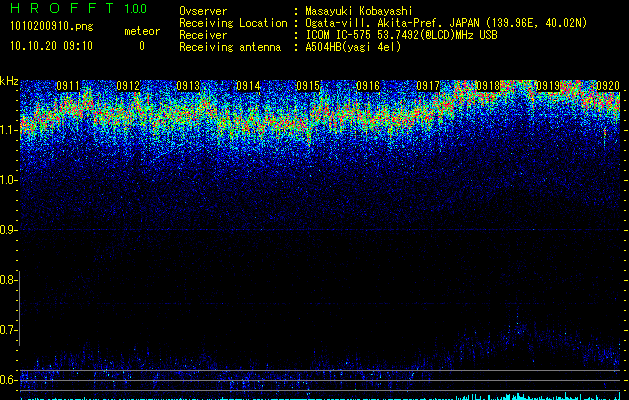Click the Receiving Location label
This screenshot has width=629, height=400.
click(x=233, y=23)
